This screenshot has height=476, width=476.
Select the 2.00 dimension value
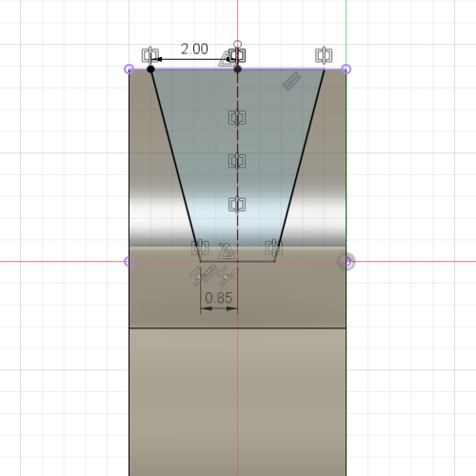(x=194, y=49)
